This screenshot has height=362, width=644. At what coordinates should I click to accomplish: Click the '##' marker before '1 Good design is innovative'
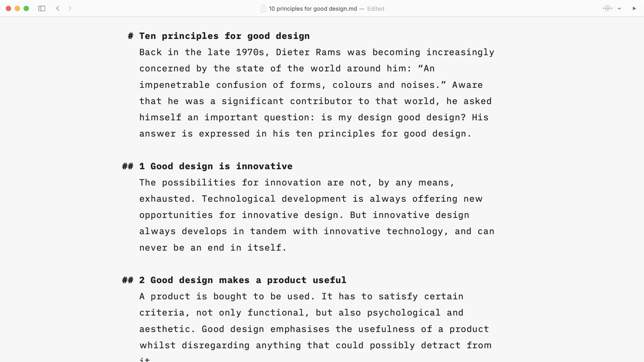[128, 166]
